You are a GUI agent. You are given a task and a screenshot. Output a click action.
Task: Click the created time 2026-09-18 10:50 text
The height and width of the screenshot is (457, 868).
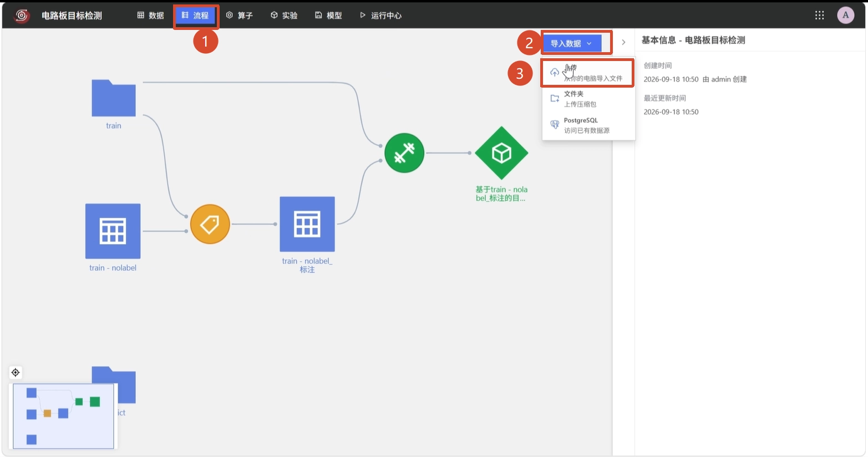click(671, 79)
